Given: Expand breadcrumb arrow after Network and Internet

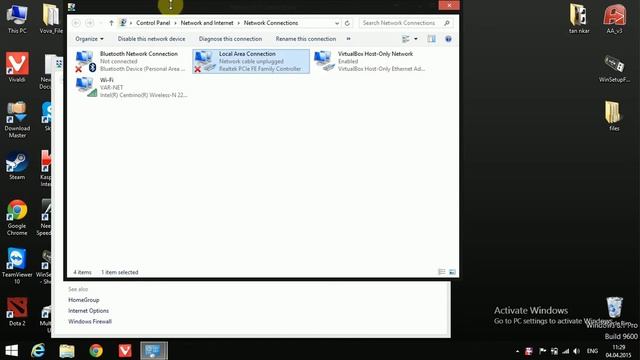Looking at the screenshot, I should pos(239,23).
